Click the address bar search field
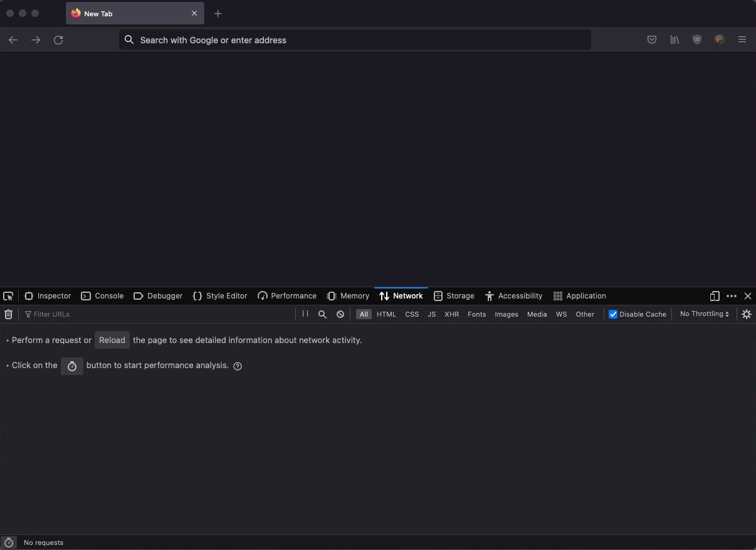Image resolution: width=756 pixels, height=550 pixels. [x=355, y=40]
